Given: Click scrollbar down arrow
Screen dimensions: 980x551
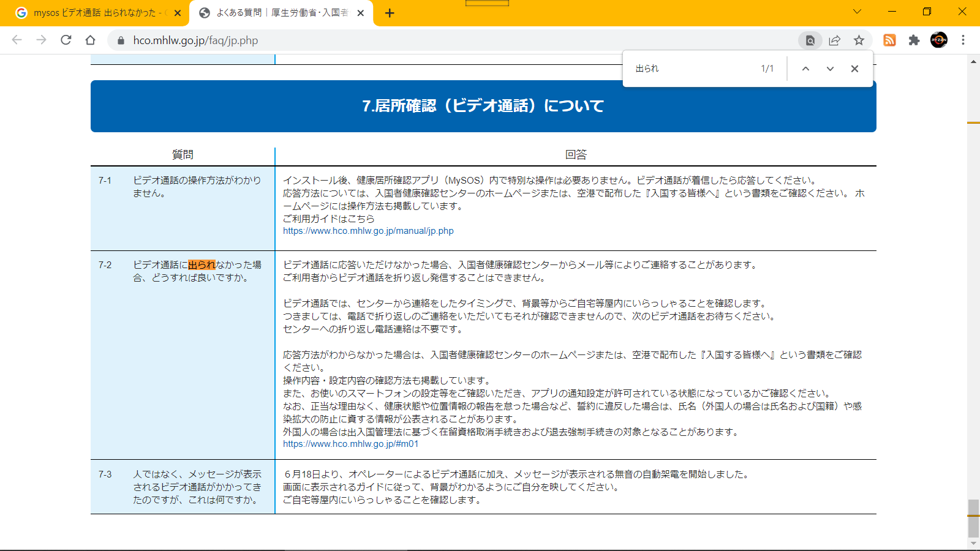Looking at the screenshot, I should (x=973, y=543).
